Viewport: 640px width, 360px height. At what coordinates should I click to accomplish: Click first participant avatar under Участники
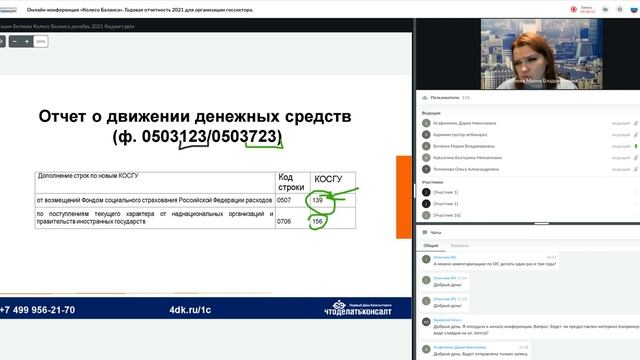pos(426,192)
